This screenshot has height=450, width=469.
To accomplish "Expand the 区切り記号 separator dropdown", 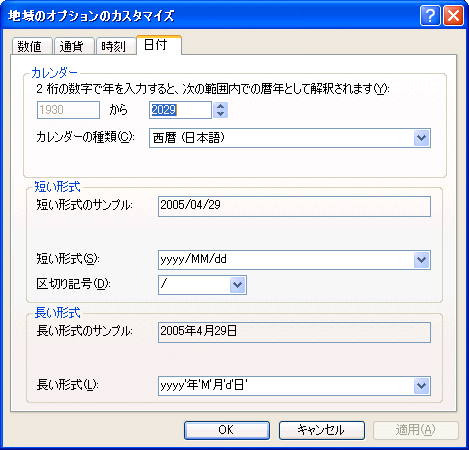I will 237,285.
